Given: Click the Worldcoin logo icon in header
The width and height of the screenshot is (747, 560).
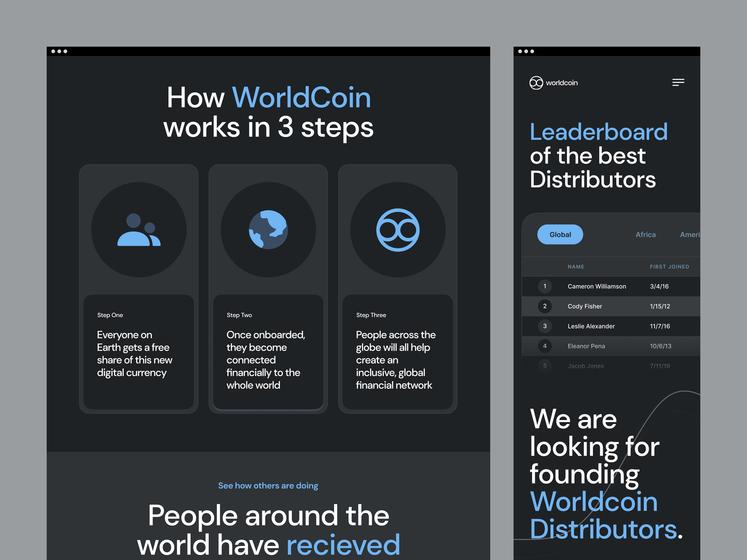Looking at the screenshot, I should coord(536,83).
